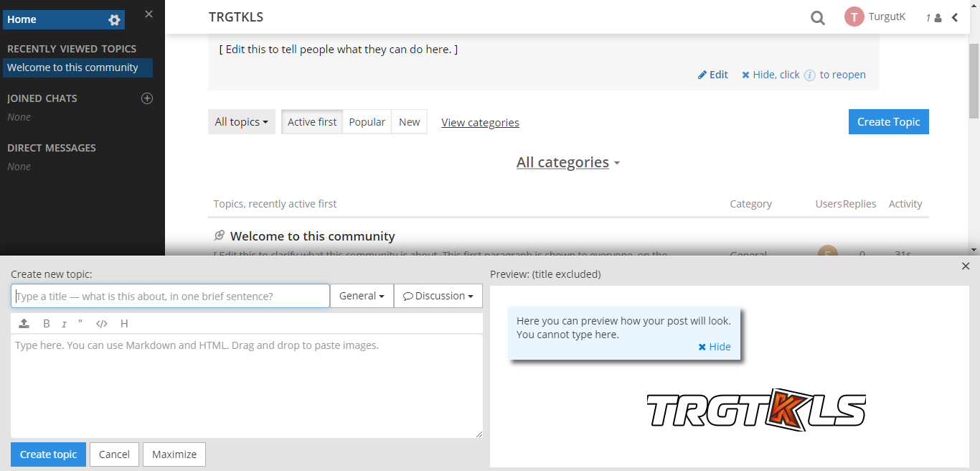Open sidebar settings gear next to Home

point(114,20)
